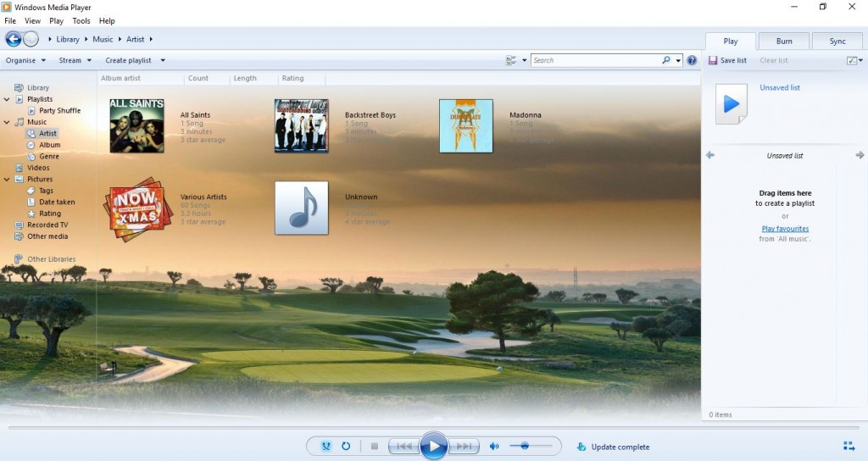This screenshot has width=868, height=461.
Task: Go to next list arrow in Play pane
Action: (860, 156)
